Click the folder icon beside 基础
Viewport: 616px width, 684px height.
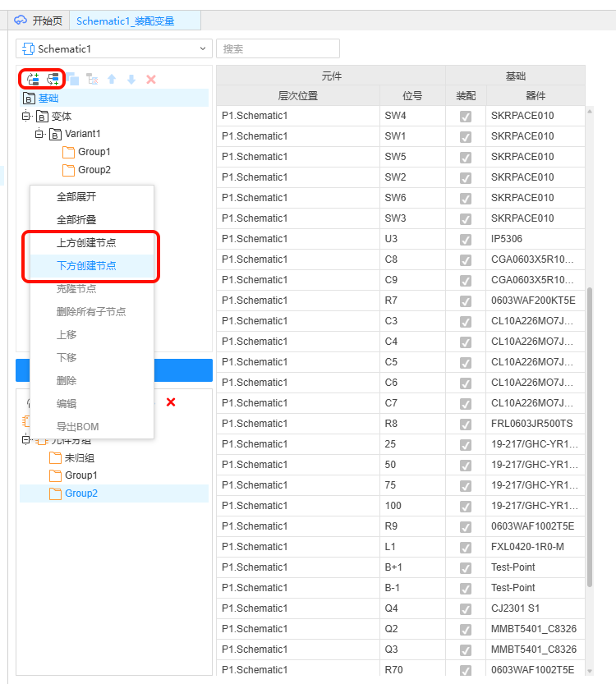point(29,99)
